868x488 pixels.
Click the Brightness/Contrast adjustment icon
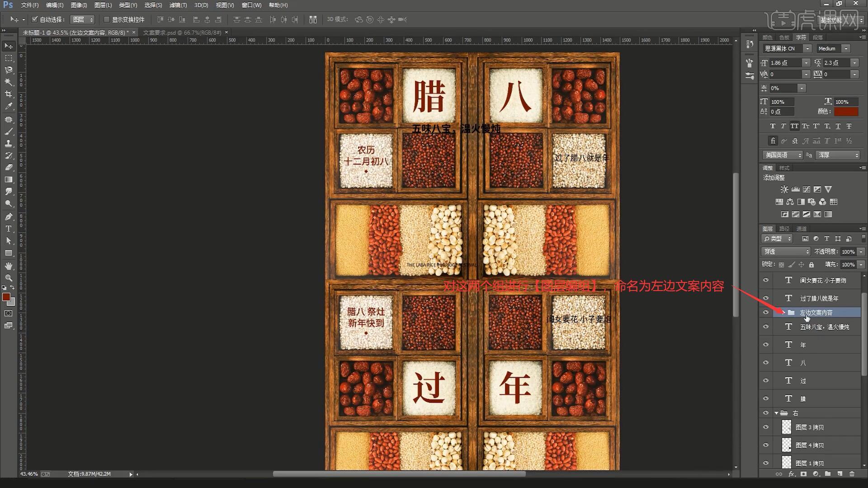[x=784, y=189]
